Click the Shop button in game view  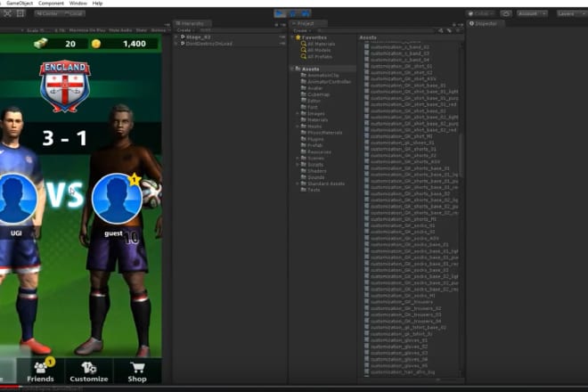[137, 371]
